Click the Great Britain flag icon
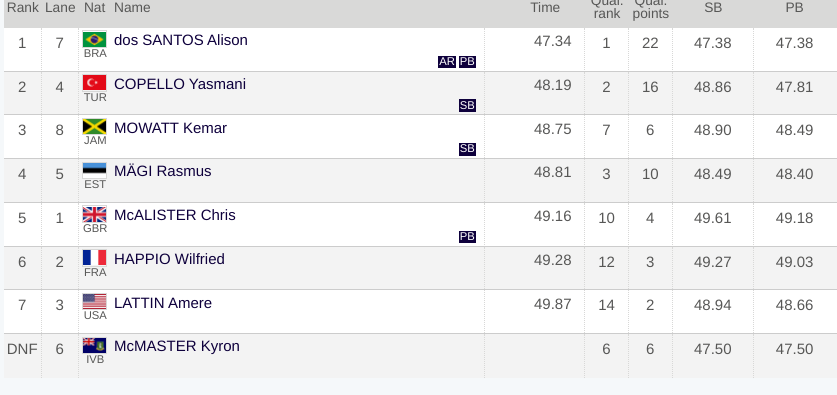 click(94, 214)
